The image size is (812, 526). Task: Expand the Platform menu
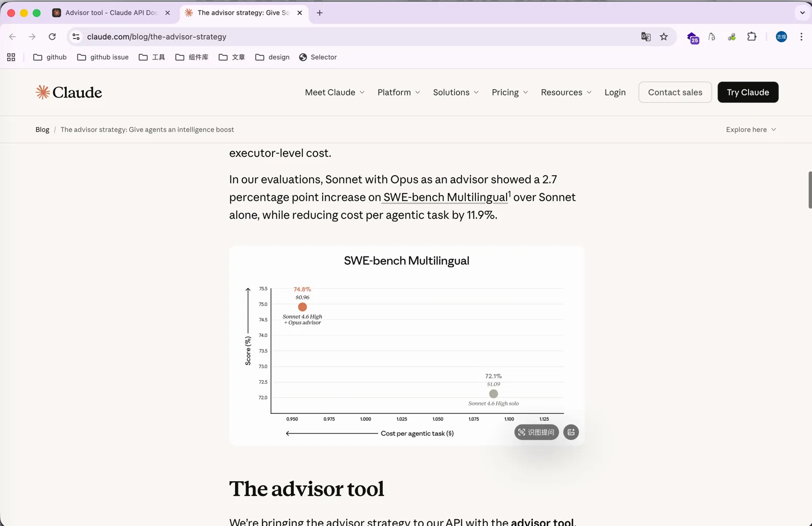tap(399, 92)
